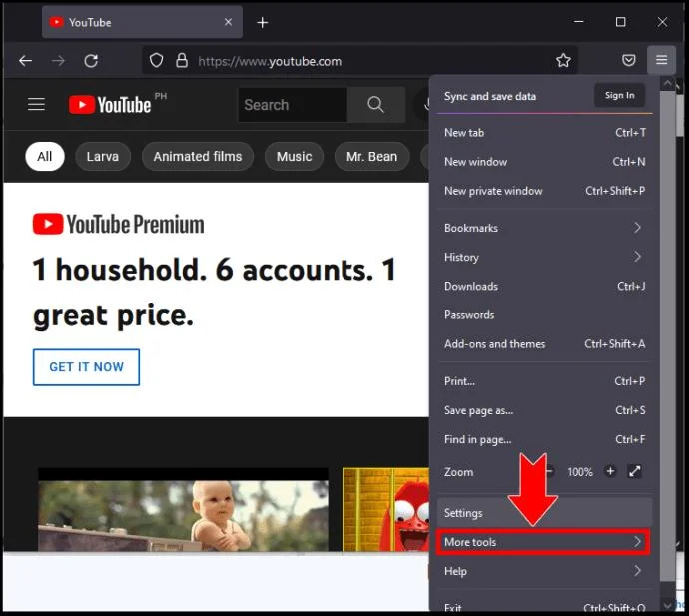Click the YouTube Premium logo

click(x=118, y=224)
